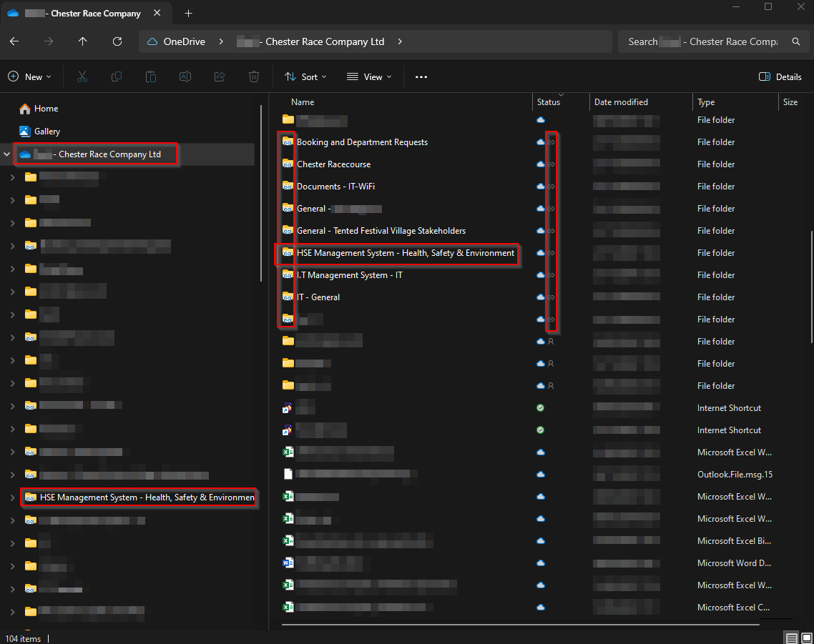Select IT - General folder
The image size is (814, 644).
coord(318,297)
